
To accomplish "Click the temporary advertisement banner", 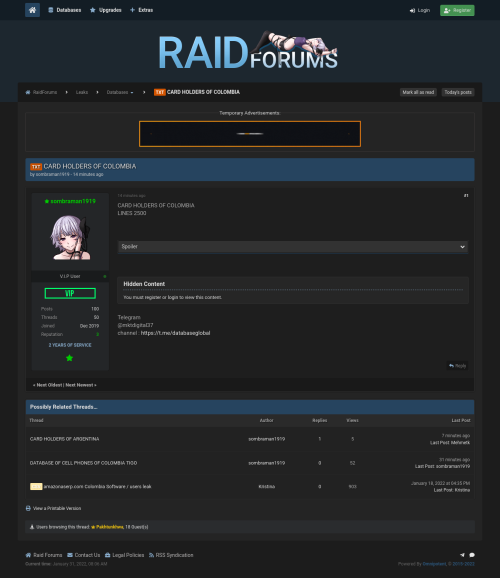I will [x=250, y=134].
